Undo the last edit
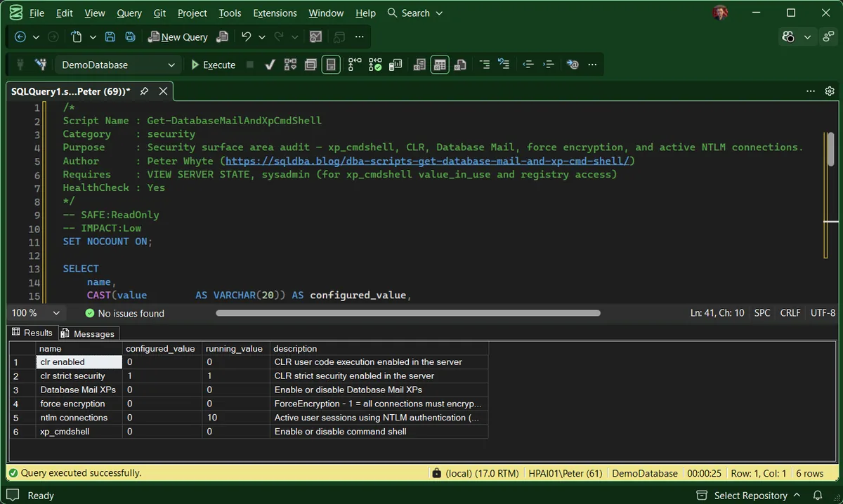Viewport: 843px width, 504px height. [x=246, y=37]
